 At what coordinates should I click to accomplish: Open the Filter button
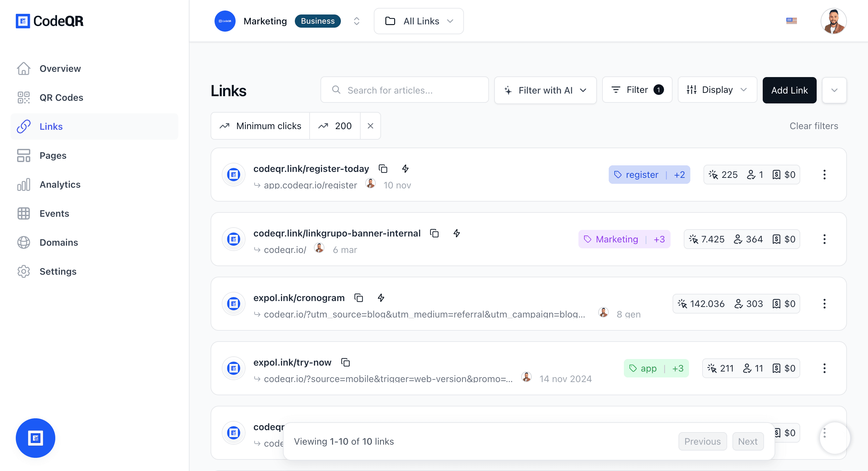pos(637,90)
